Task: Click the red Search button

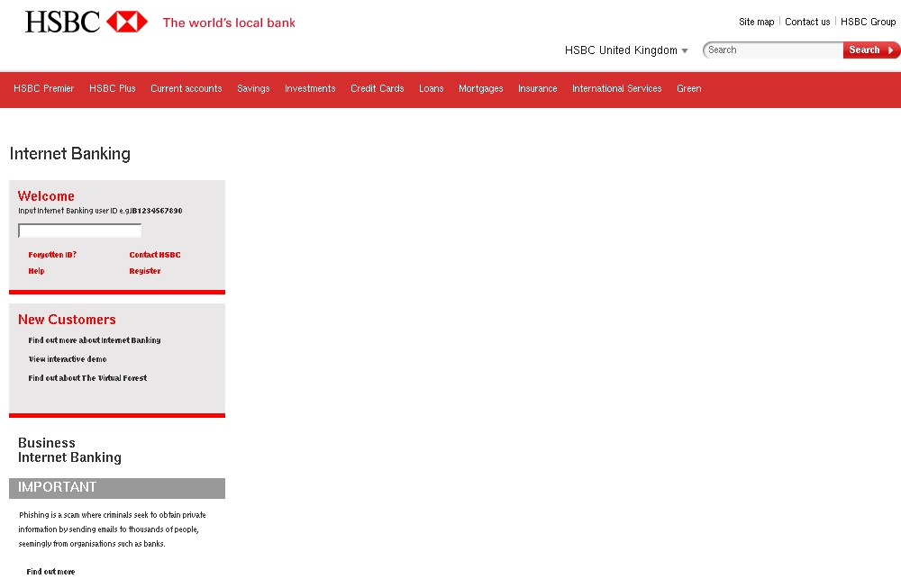Action: click(x=870, y=50)
